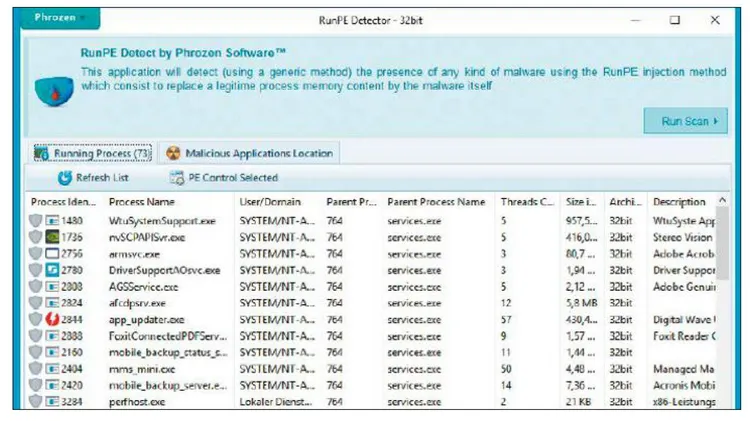
Task: Click shield icon of FoxitConnectedPDFServ row
Action: (35, 336)
